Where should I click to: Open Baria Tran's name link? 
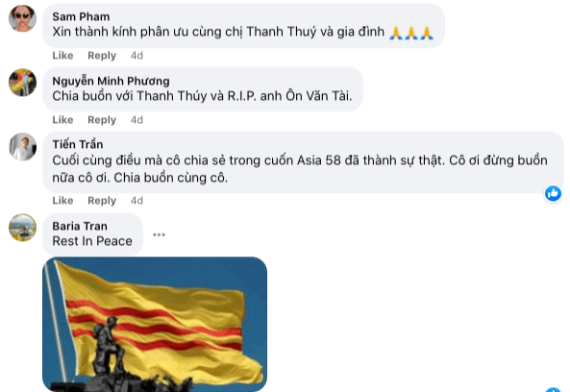80,226
